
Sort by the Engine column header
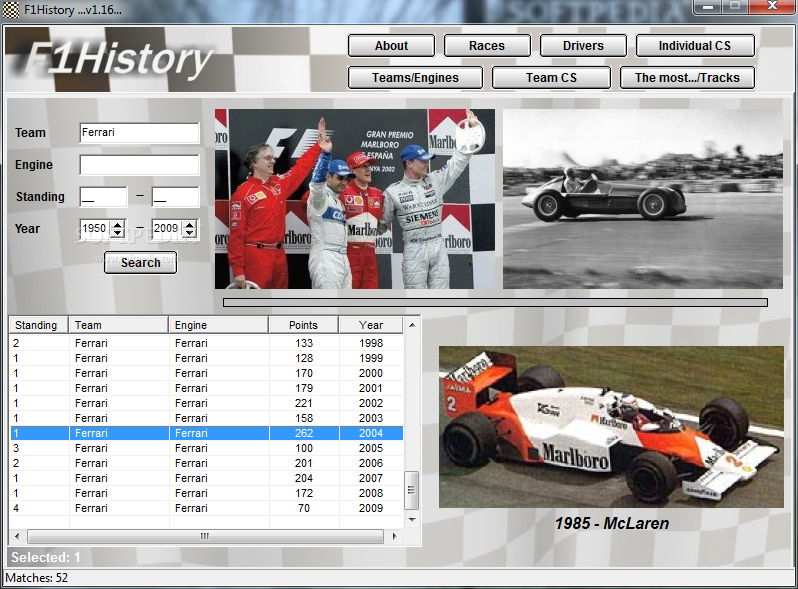pos(218,325)
